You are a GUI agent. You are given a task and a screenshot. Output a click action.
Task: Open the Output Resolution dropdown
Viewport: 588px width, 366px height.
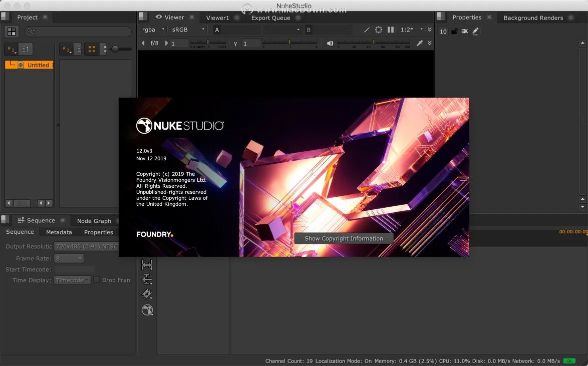86,246
